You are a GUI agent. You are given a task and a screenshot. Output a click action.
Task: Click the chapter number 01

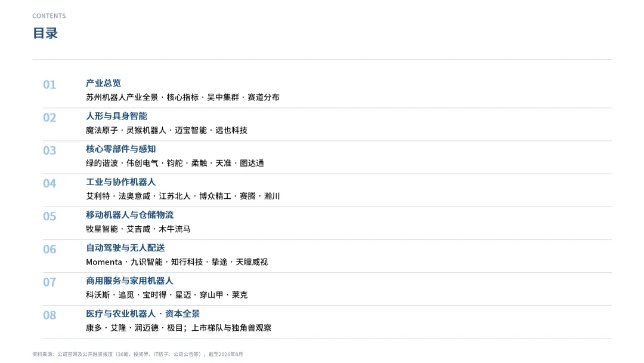pyautogui.click(x=49, y=85)
